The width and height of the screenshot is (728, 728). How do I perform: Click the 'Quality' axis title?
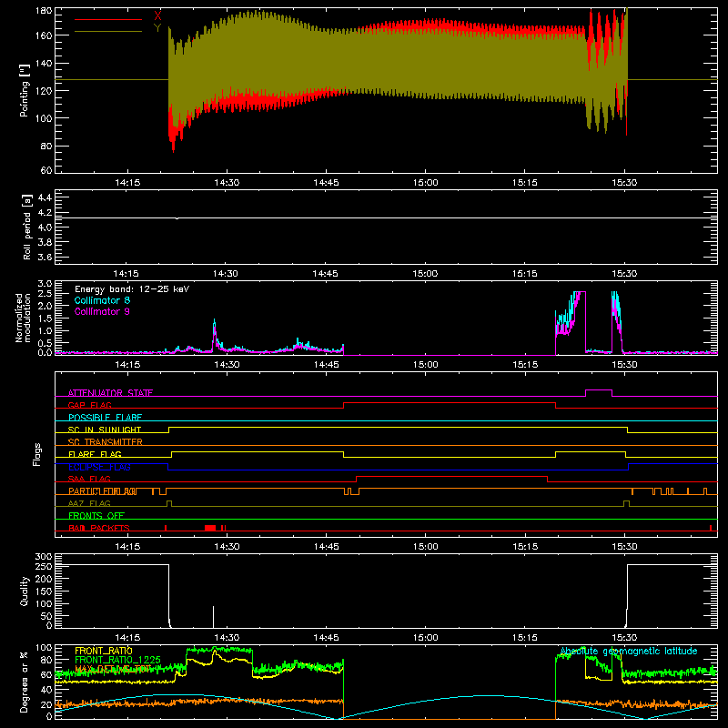tap(25, 591)
